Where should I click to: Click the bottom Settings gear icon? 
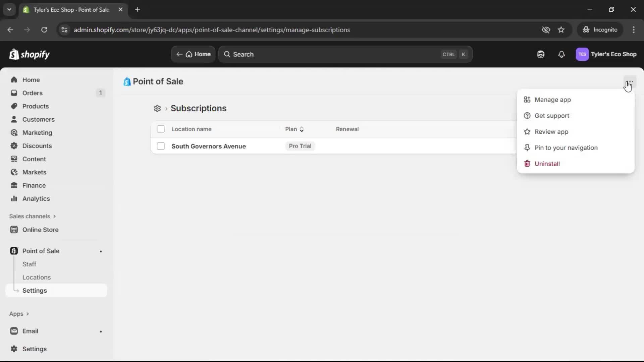pos(14,349)
